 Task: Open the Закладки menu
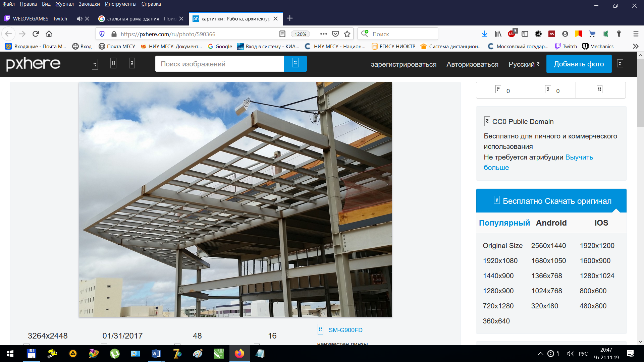tap(89, 4)
